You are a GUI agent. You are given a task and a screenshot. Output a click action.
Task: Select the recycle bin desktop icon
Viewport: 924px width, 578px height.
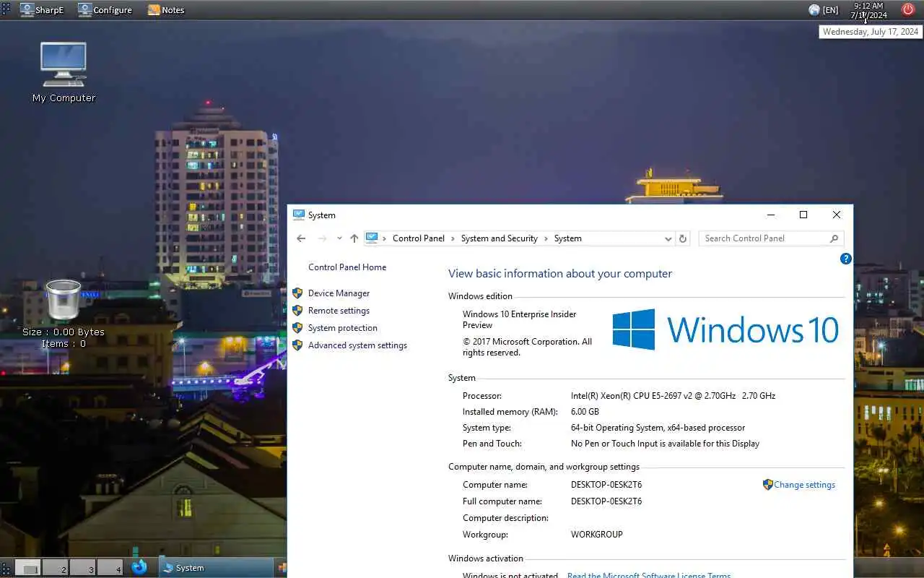pos(63,300)
